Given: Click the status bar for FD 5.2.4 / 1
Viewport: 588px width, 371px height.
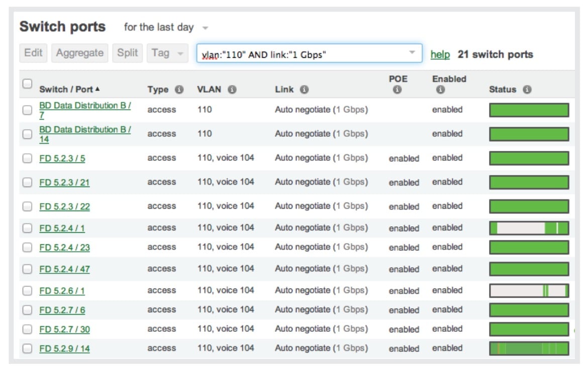Looking at the screenshot, I should (x=529, y=228).
